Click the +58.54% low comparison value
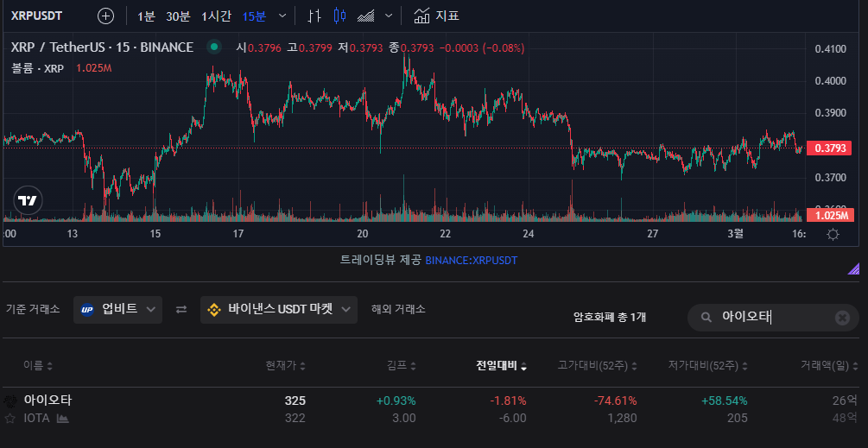This screenshot has width=868, height=448. (724, 401)
